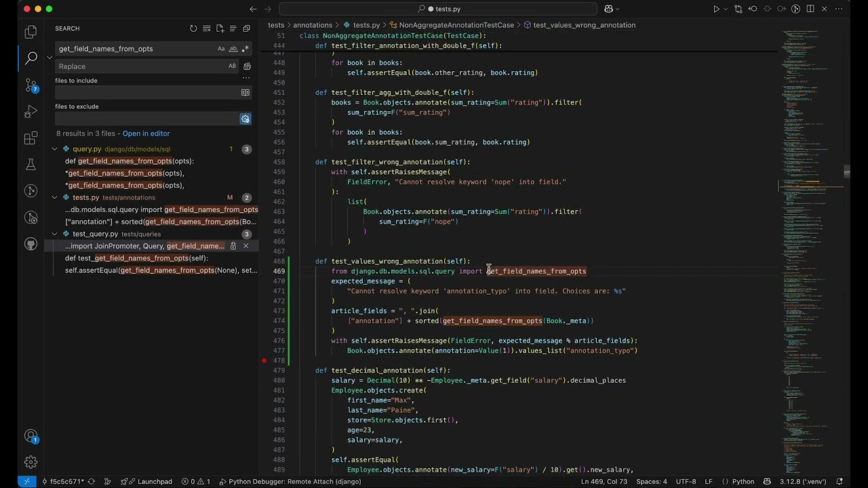The image size is (868, 488).
Task: Click the remote window status bar icon
Action: click(27, 481)
